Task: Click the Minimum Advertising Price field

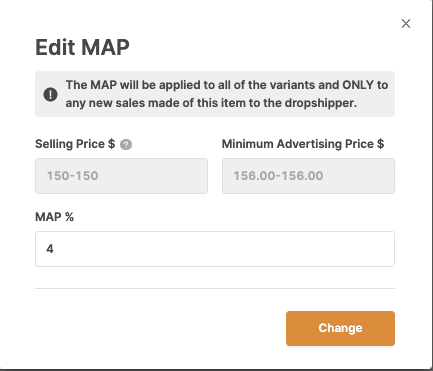Action: [x=308, y=176]
